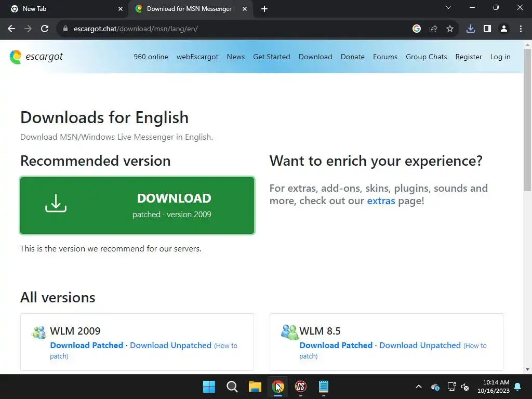Open the notifications bell icon
Screen dimensions: 532x399
518,387
